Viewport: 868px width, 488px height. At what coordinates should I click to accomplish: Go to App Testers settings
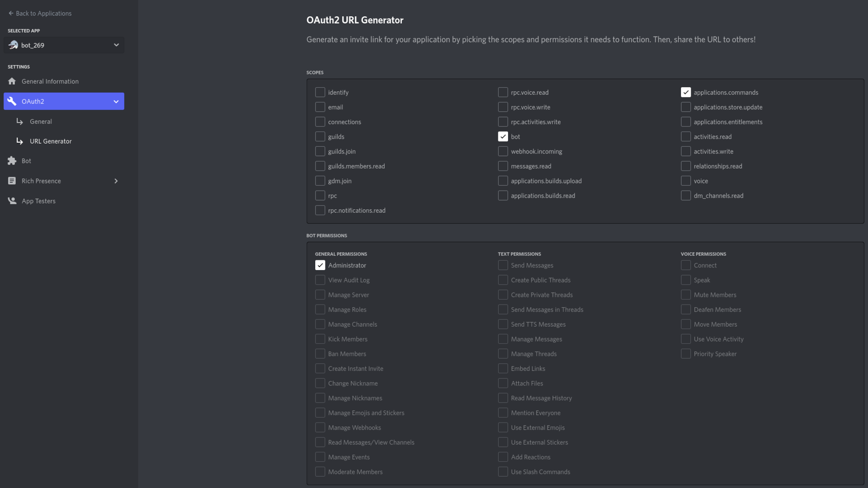(x=38, y=201)
